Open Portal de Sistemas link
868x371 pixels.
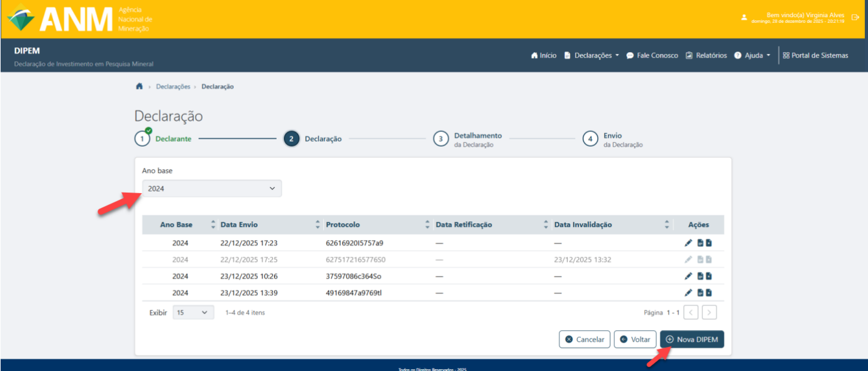tap(815, 55)
